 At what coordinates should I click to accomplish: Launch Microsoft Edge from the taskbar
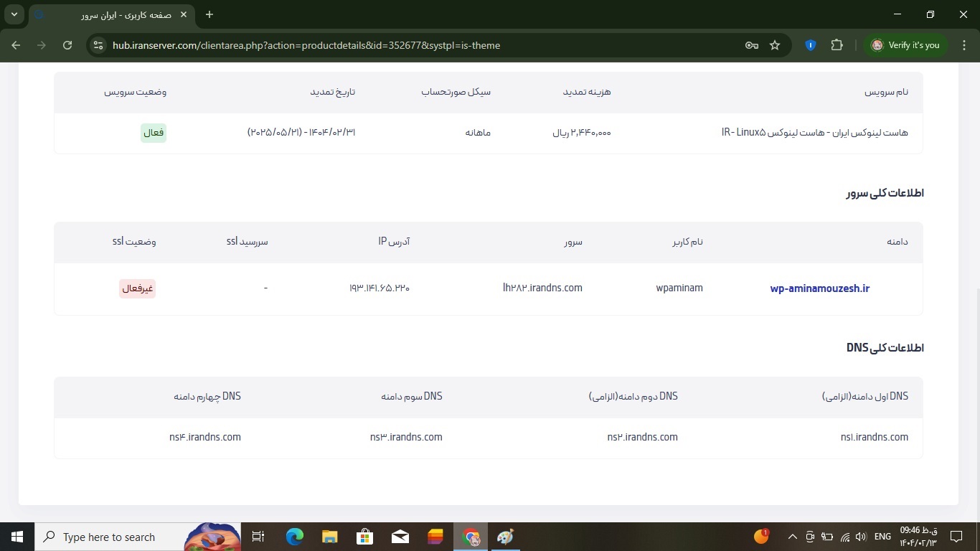click(x=294, y=537)
